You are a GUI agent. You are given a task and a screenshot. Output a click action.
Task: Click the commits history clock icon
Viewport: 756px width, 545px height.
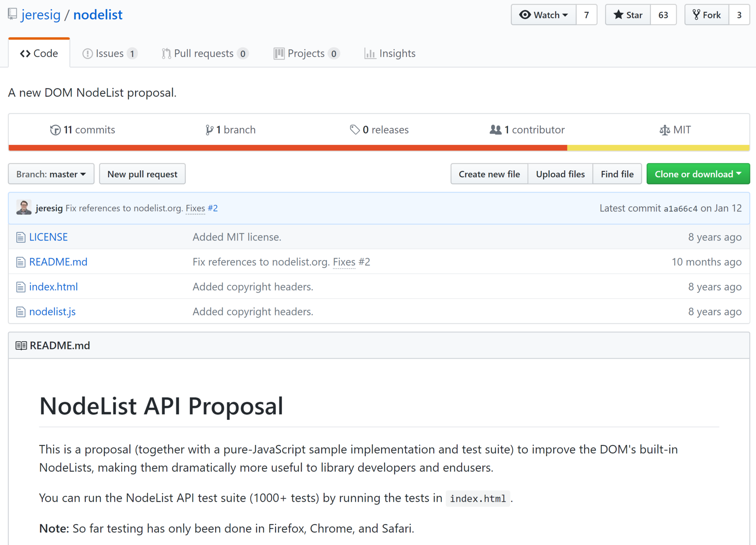coord(55,130)
